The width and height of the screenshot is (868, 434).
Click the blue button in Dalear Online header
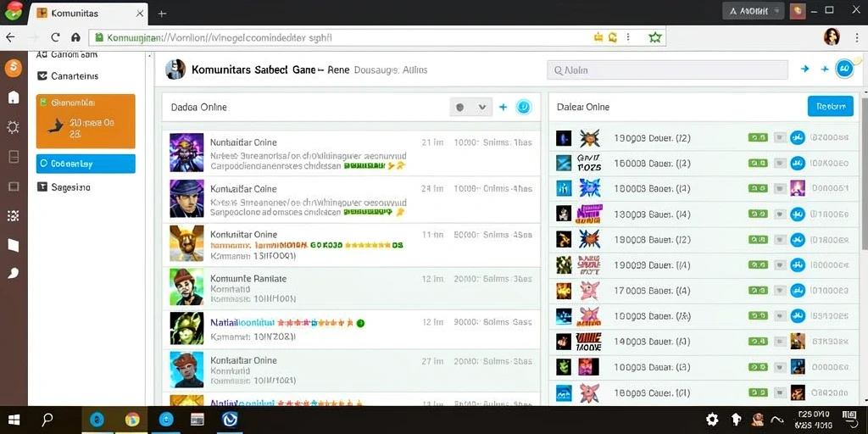pos(831,106)
